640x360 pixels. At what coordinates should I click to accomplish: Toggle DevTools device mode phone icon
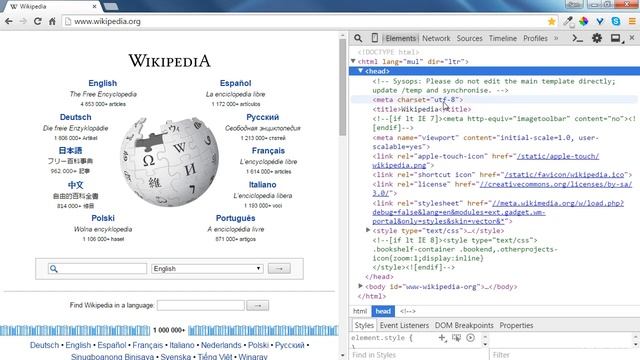coord(374,38)
